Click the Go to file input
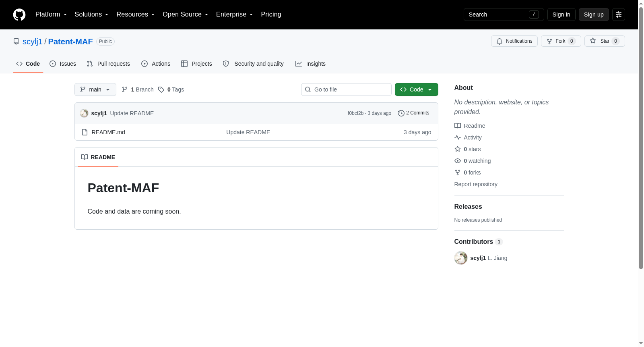 tap(346, 89)
